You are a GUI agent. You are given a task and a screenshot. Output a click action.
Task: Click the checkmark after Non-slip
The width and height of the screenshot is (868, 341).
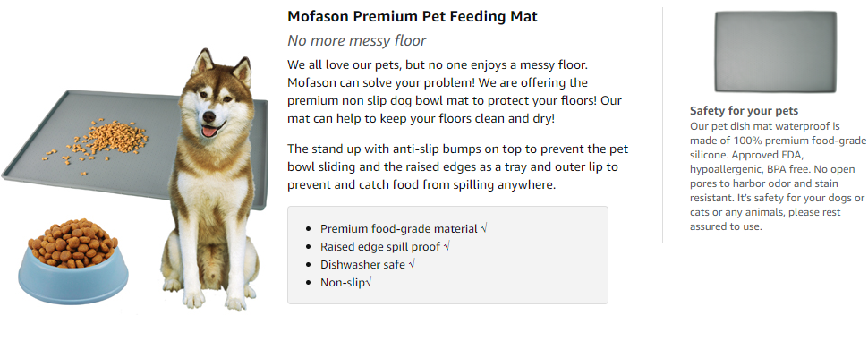[369, 282]
